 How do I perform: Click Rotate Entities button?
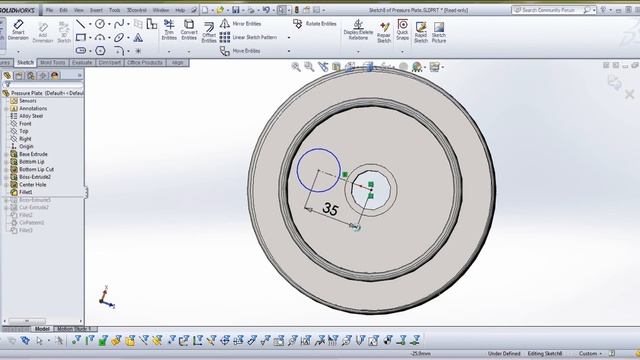click(x=315, y=24)
